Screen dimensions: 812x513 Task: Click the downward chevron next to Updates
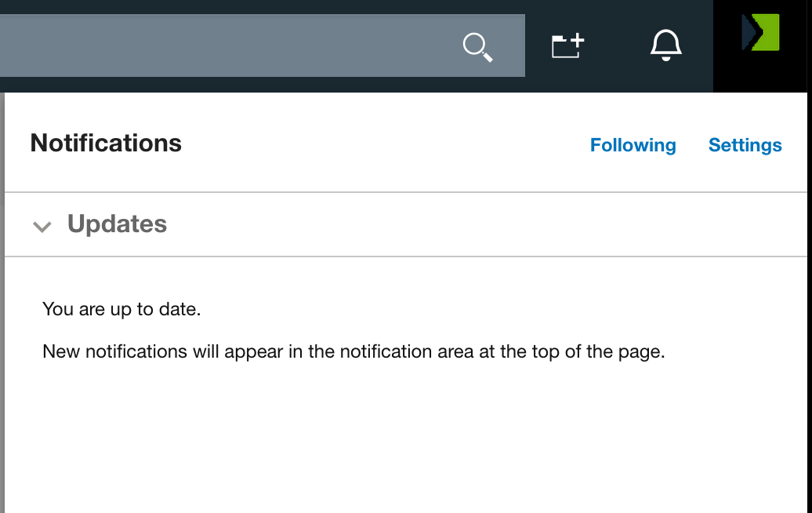point(43,227)
